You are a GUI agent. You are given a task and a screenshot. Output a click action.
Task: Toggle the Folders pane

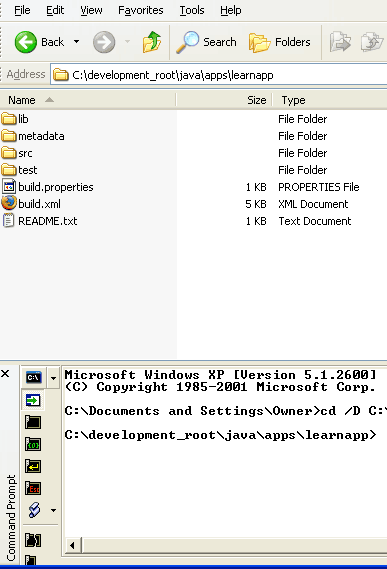280,42
